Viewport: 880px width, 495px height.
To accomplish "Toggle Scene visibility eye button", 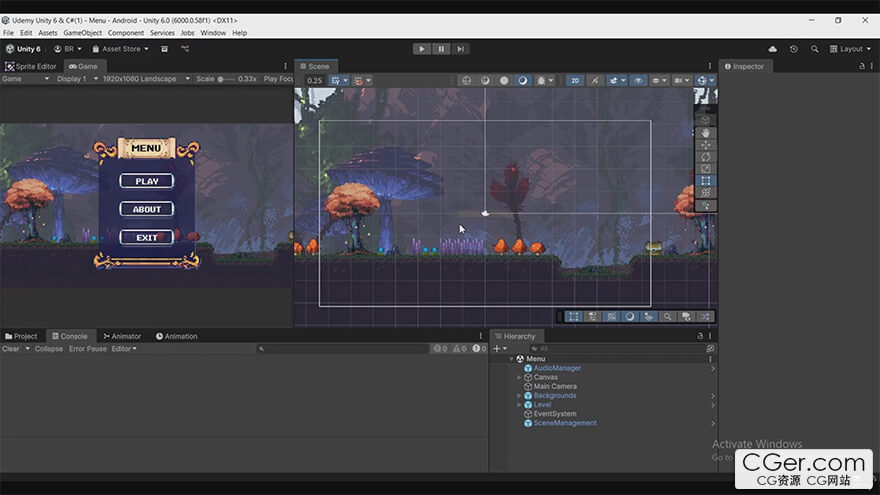I will (638, 80).
